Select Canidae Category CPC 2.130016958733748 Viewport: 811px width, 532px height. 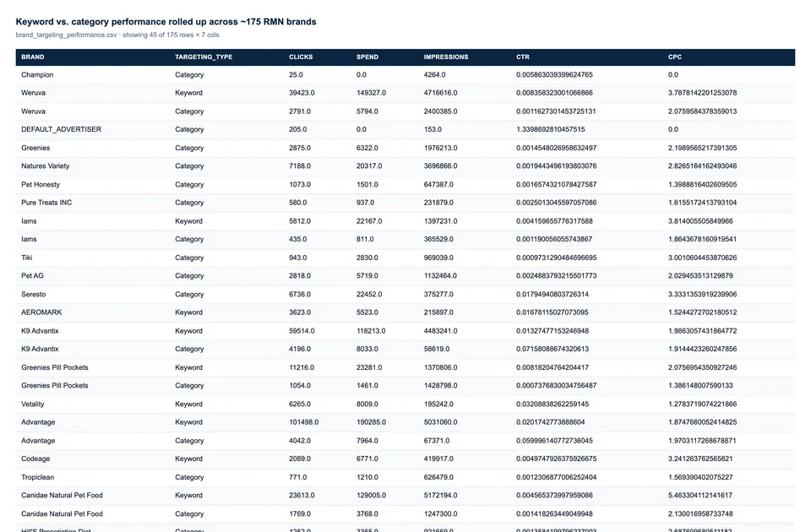700,514
